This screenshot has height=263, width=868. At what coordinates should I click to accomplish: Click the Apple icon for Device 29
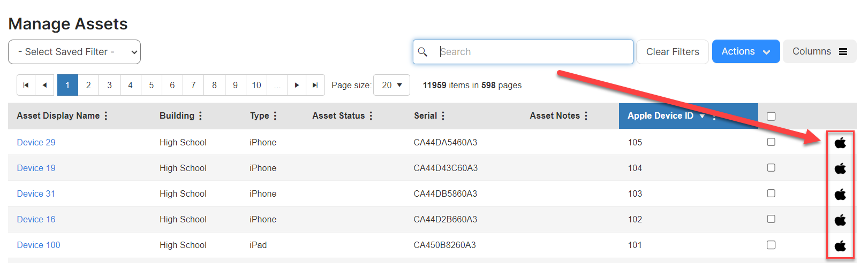pos(840,143)
